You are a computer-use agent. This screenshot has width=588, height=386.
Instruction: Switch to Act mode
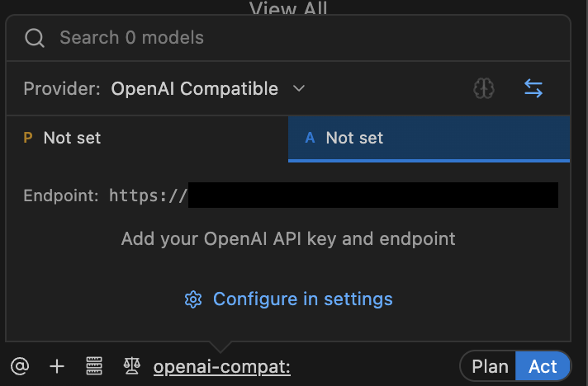543,366
